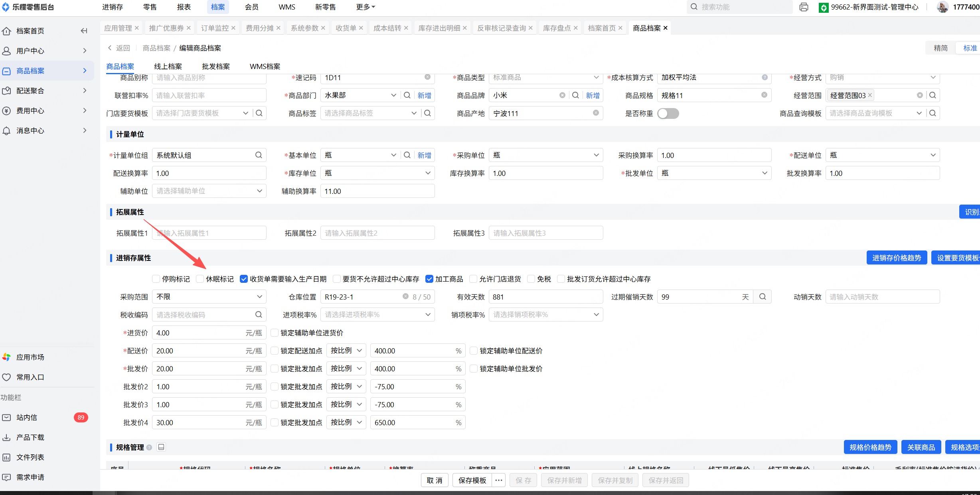Toggle the 是否称重 switch
The height and width of the screenshot is (495, 980).
[668, 113]
